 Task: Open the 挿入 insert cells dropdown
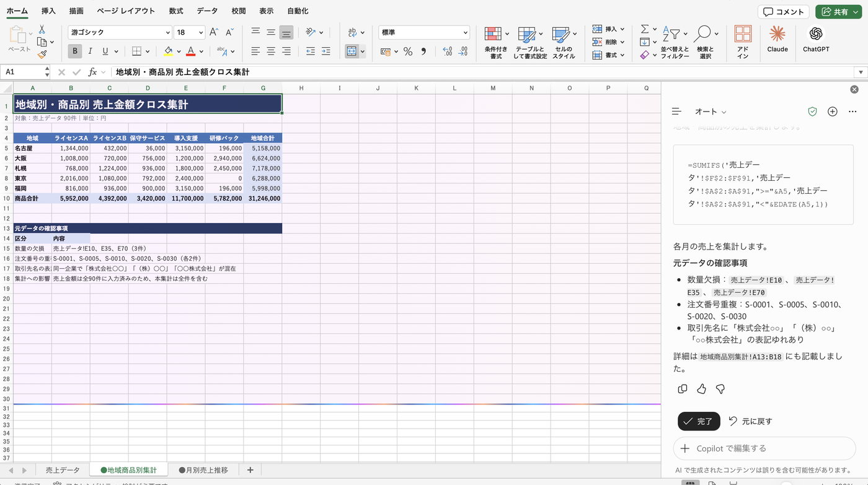coord(622,29)
